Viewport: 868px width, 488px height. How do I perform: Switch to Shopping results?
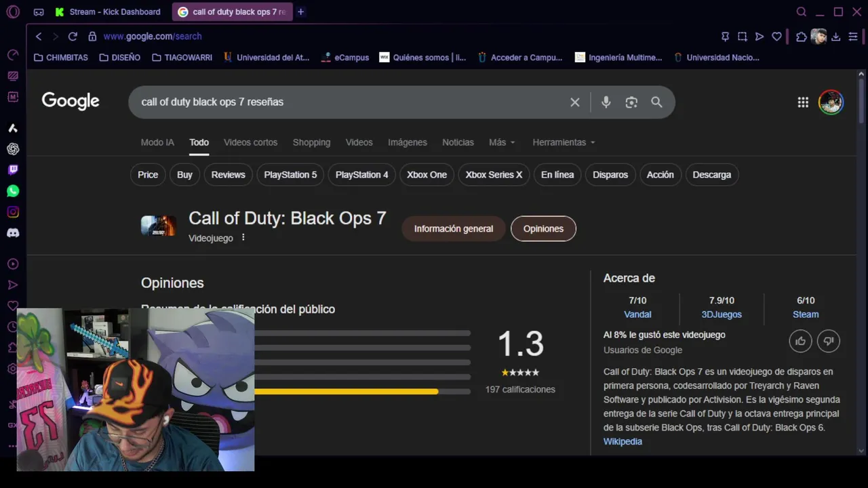311,142
